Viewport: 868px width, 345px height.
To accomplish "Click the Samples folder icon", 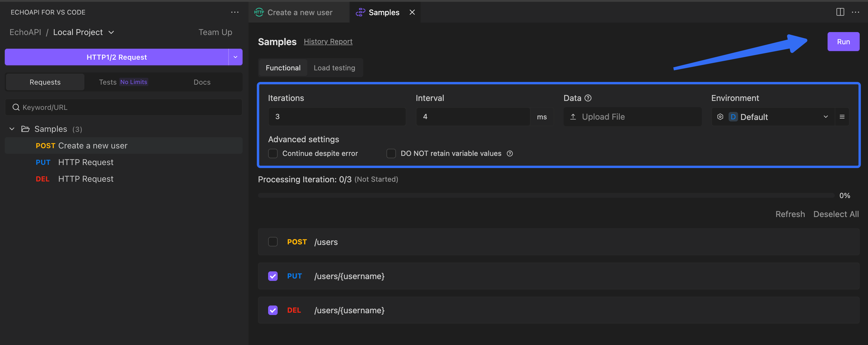I will click(x=25, y=129).
